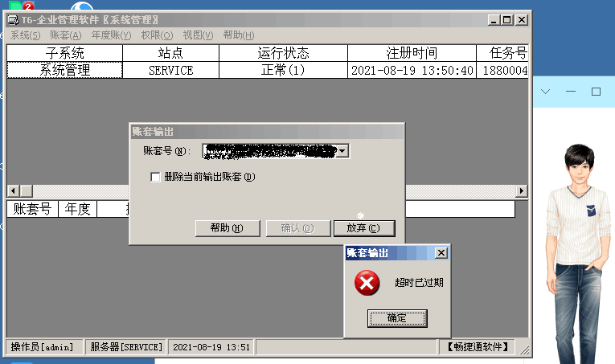This screenshot has width=615, height=364.
Task: Click the 帮助(H) button in the dialog
Action: [228, 228]
